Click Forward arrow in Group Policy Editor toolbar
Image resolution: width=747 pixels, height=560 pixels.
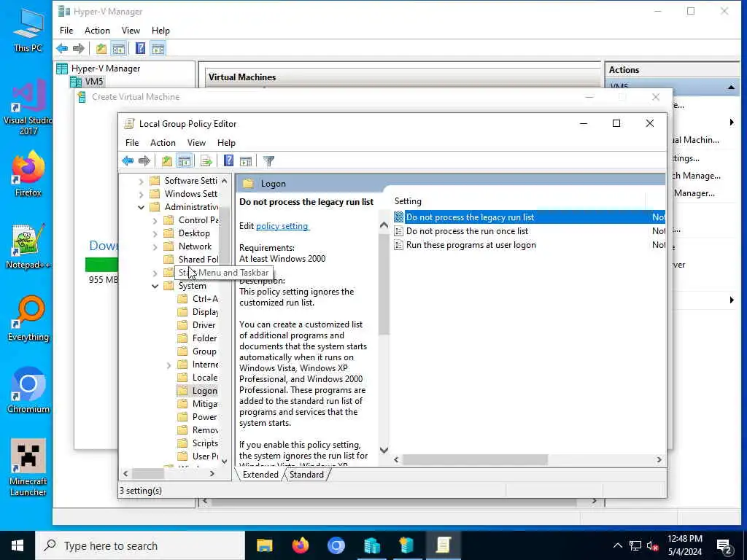click(x=144, y=161)
